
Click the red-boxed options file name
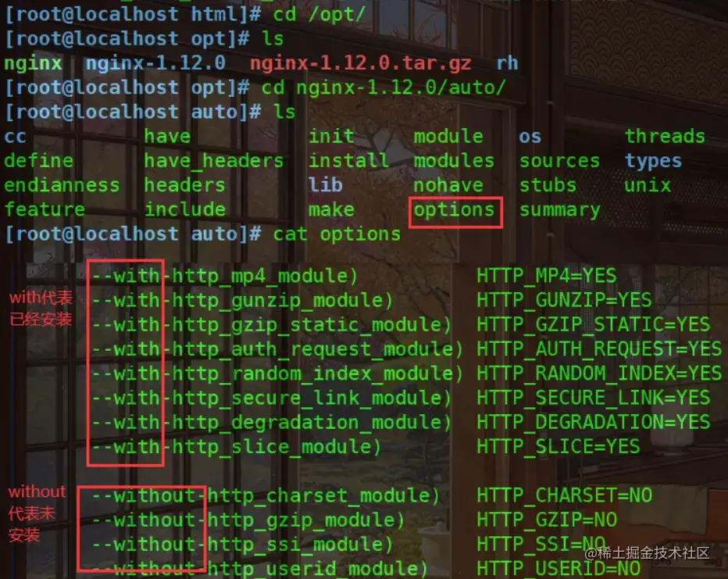pos(454,210)
